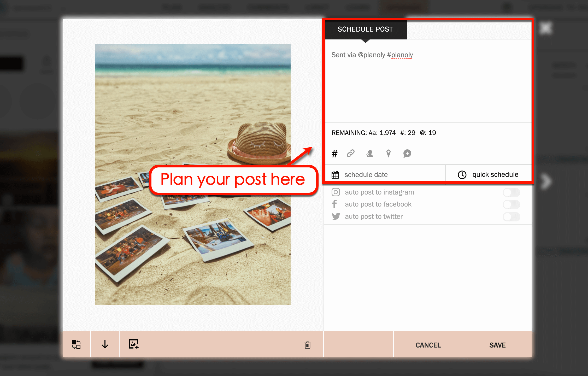Screen dimensions: 588x376
Task: Open the schedule date calendar
Action: tap(336, 174)
